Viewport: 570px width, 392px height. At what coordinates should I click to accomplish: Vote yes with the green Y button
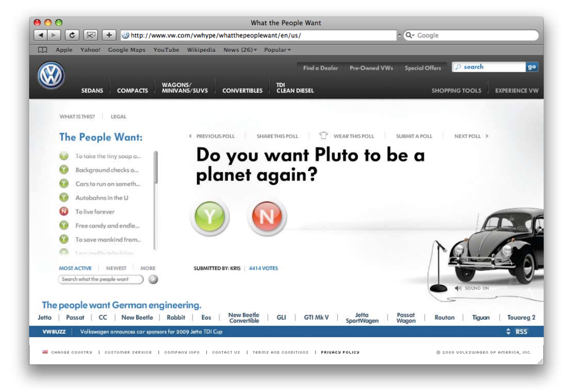(x=210, y=217)
